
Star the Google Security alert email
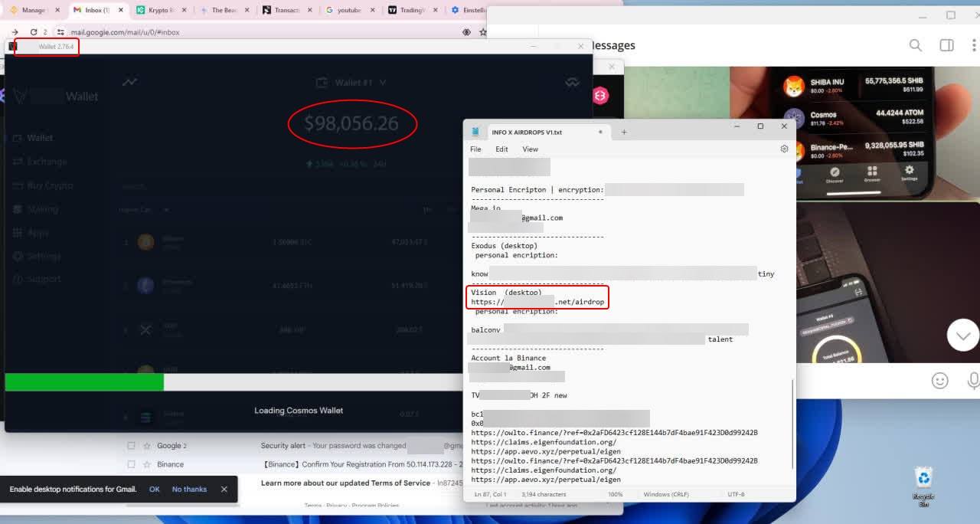click(x=146, y=446)
